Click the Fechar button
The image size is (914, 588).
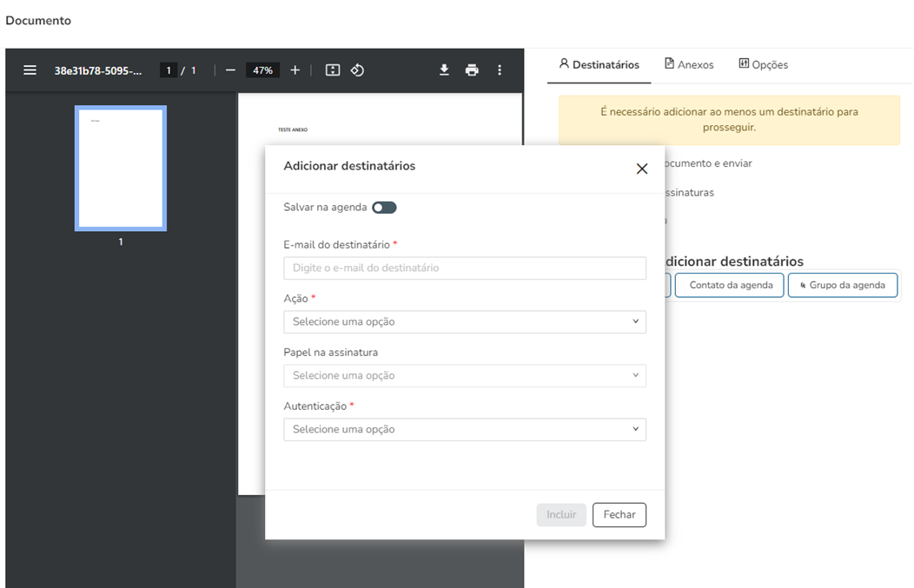coord(619,515)
